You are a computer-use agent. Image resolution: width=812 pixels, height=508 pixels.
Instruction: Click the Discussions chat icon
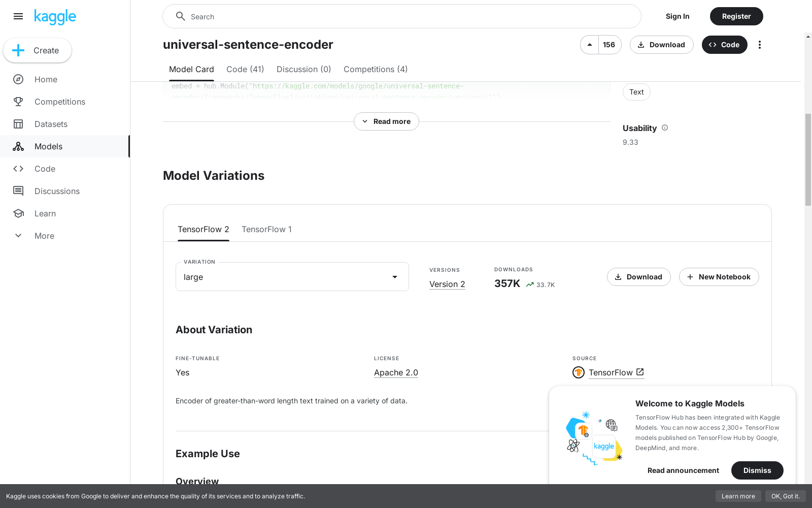(18, 191)
